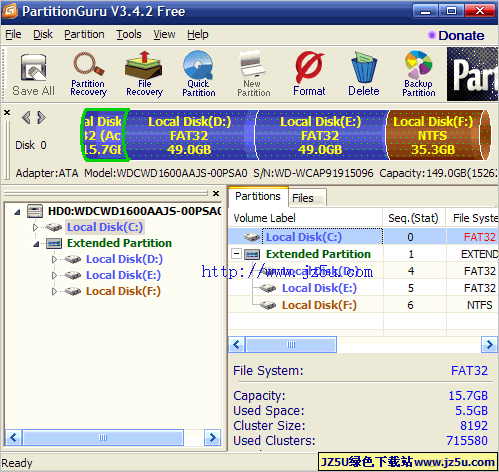Open the Help menu
Image resolution: width=499 pixels, height=472 pixels.
tap(198, 35)
